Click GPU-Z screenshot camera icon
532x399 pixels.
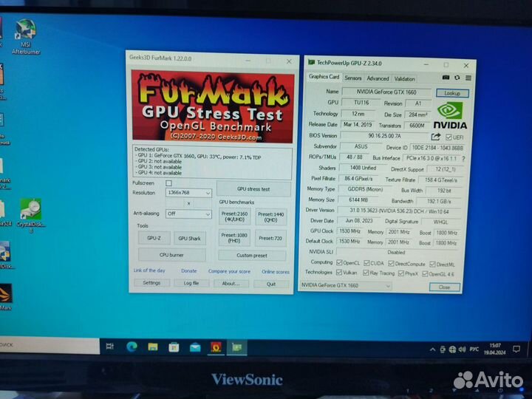[446, 78]
